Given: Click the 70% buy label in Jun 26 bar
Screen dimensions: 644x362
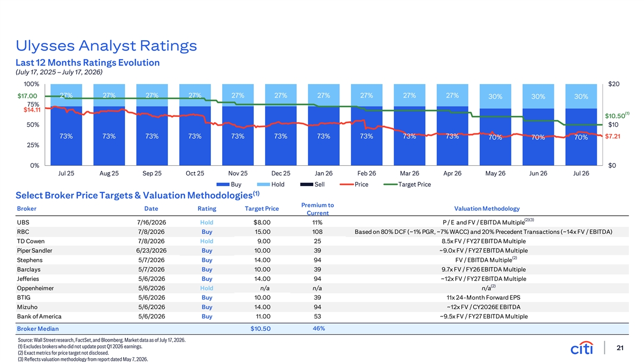Looking at the screenshot, I should point(538,138).
